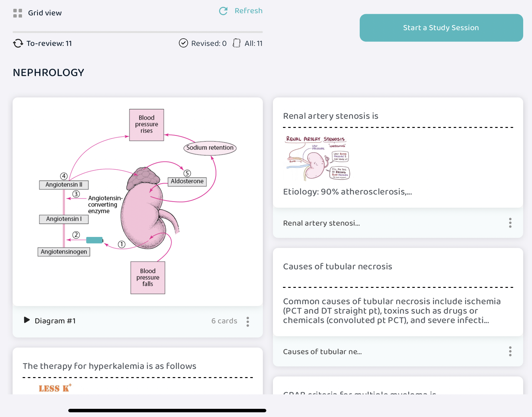Open options menu for Diagram #1
This screenshot has width=532, height=417.
(x=248, y=321)
